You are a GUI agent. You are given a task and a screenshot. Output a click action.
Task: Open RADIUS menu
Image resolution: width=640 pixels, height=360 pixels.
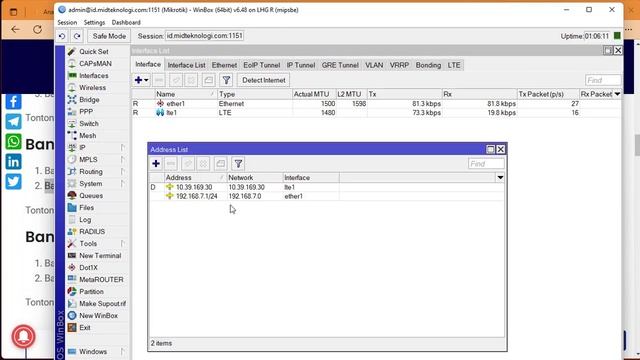(x=92, y=231)
